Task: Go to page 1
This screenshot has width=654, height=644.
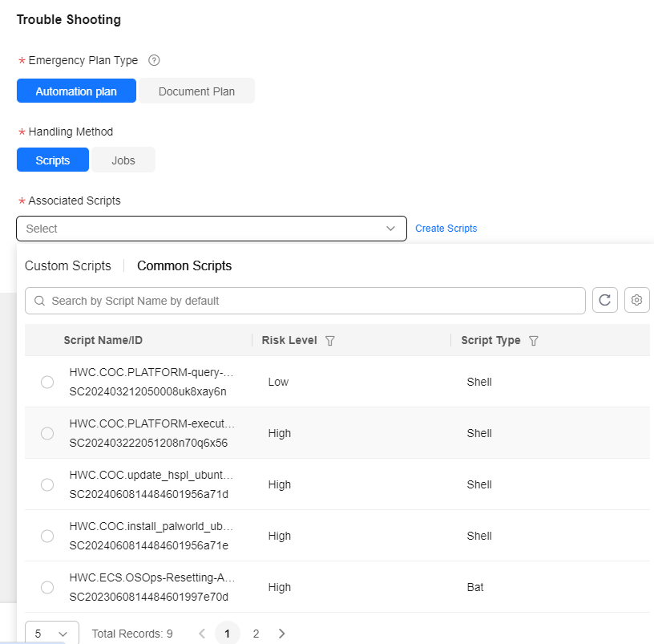Action: 228,634
